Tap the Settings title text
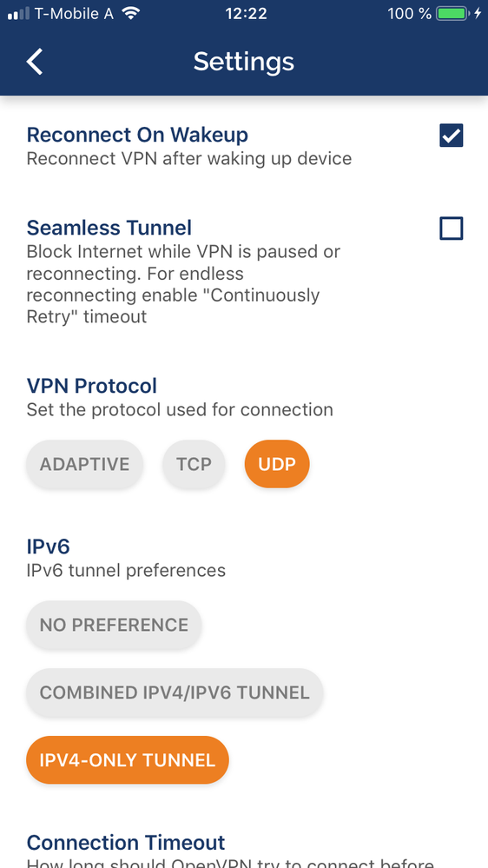 coord(243,62)
